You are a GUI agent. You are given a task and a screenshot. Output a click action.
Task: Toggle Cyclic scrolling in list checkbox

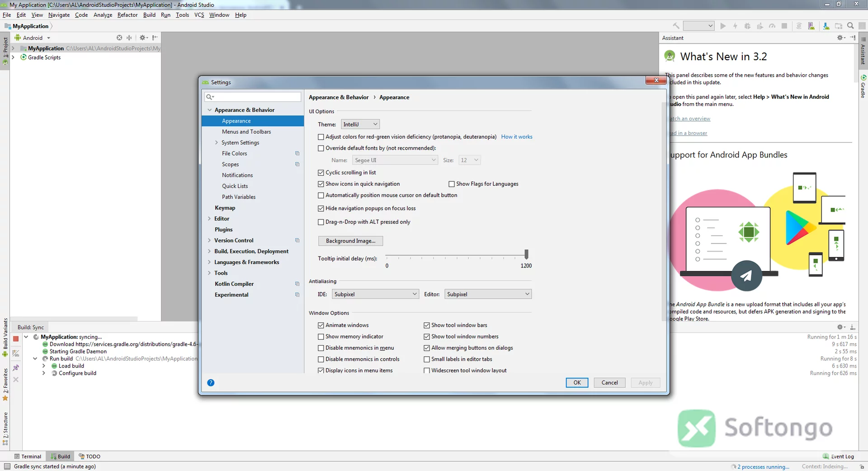click(x=321, y=172)
